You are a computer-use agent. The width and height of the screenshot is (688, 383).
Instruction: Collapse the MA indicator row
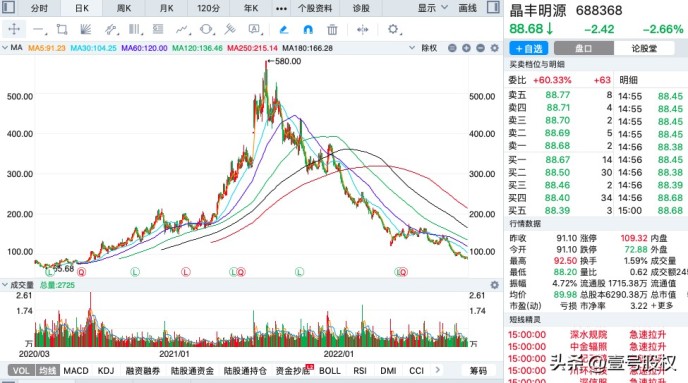click(5, 48)
